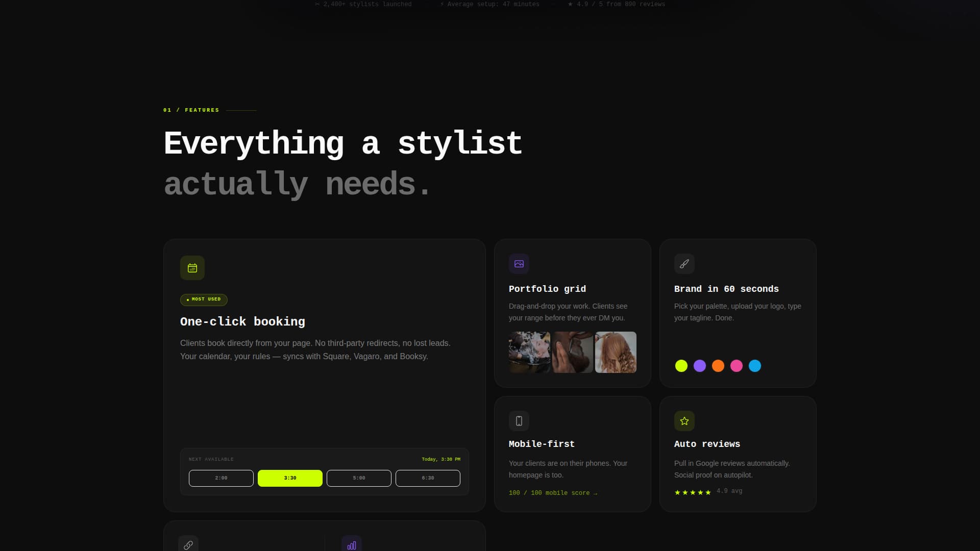Open the middle barber portfolio photo
This screenshot has height=551, width=980.
pos(573,352)
